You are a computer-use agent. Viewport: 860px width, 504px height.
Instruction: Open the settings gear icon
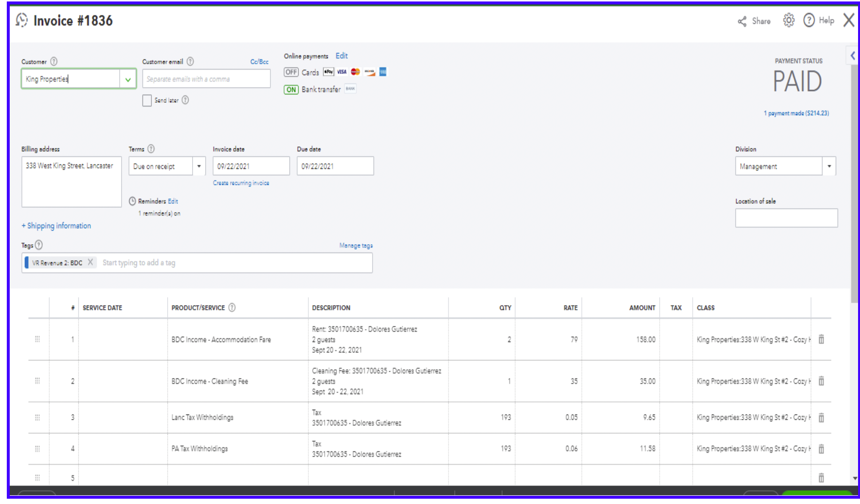[788, 20]
